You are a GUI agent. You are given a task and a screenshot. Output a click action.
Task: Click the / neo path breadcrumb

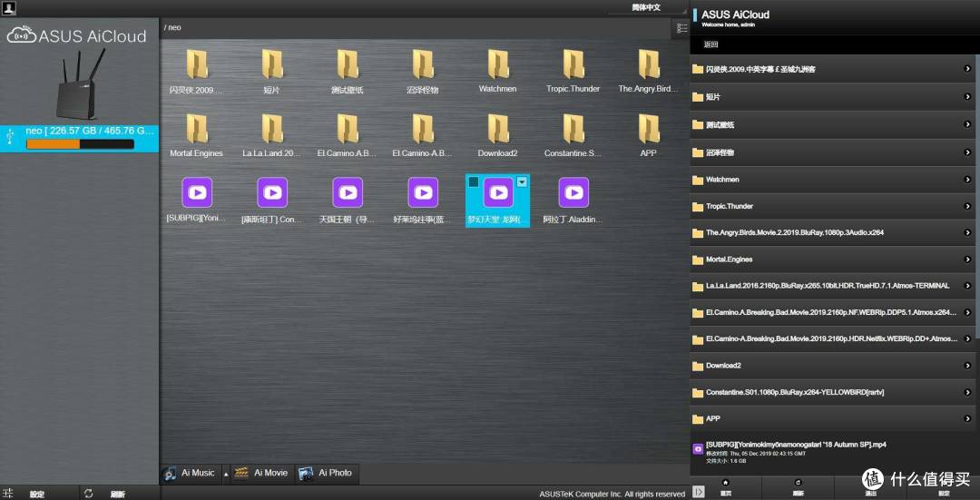(x=172, y=27)
